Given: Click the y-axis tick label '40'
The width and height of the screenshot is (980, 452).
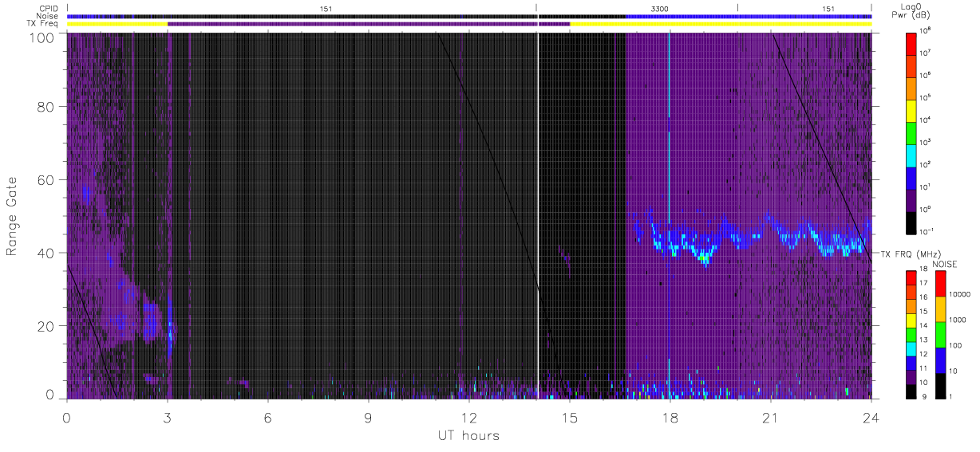Looking at the screenshot, I should point(46,254).
